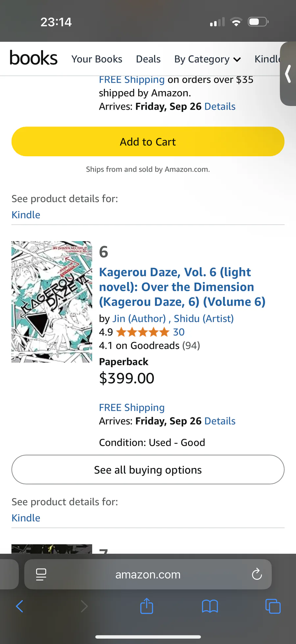Tap Kagerou Daze Vol. 6 cover thumbnail
This screenshot has width=296, height=644.
pos(52,302)
